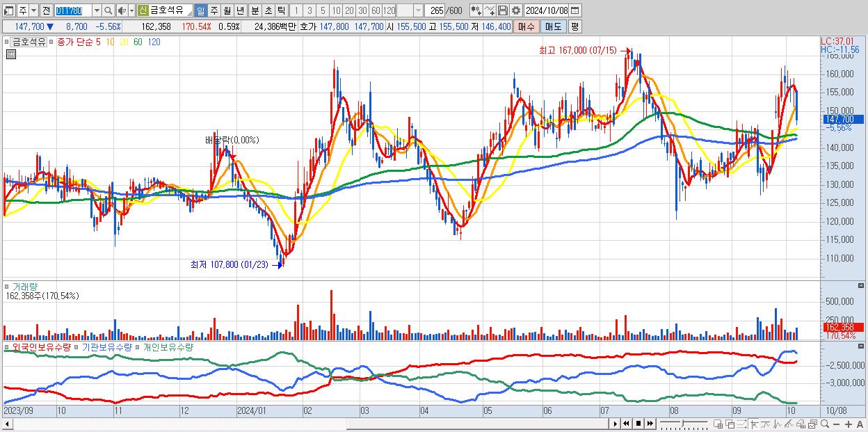Click the 265 bar count field

[x=435, y=11]
